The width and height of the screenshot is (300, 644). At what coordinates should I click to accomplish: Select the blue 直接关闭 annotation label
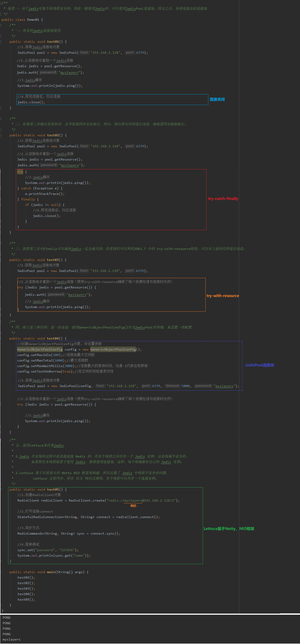(217, 100)
